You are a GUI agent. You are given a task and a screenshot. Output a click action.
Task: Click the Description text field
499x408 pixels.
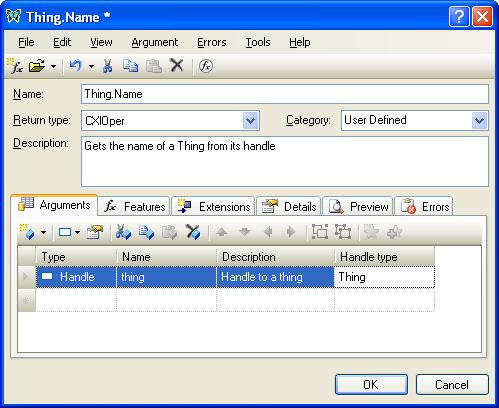point(285,161)
